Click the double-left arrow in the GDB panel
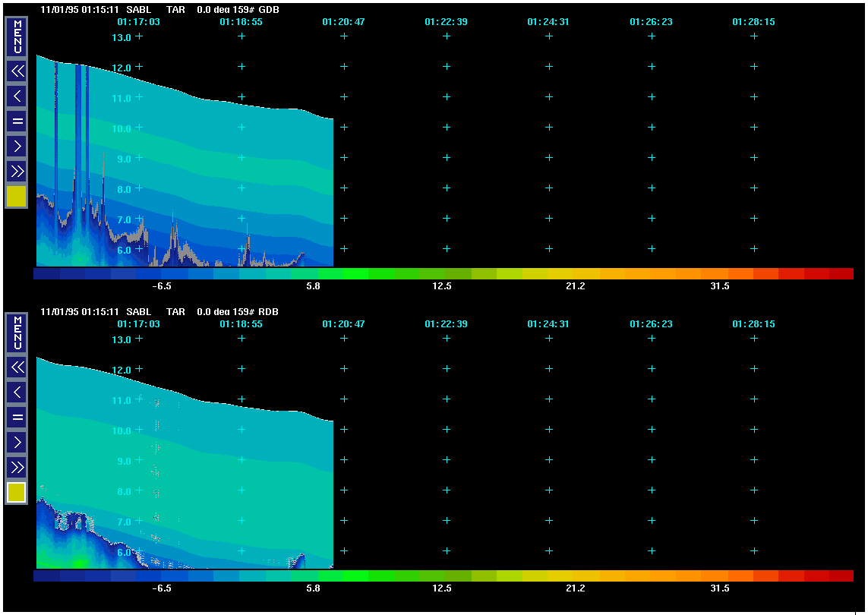The width and height of the screenshot is (868, 615). [x=17, y=71]
